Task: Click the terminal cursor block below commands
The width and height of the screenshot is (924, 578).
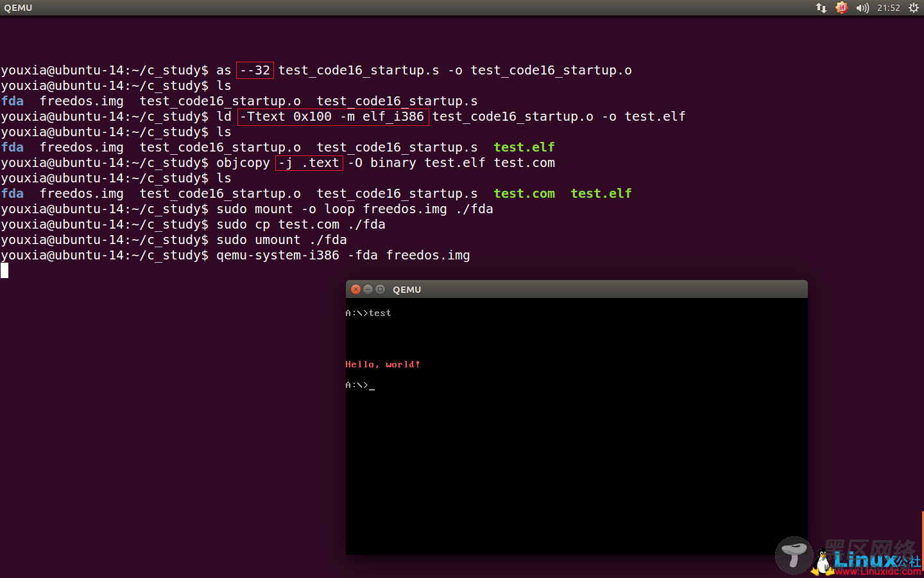Action: tap(4, 270)
